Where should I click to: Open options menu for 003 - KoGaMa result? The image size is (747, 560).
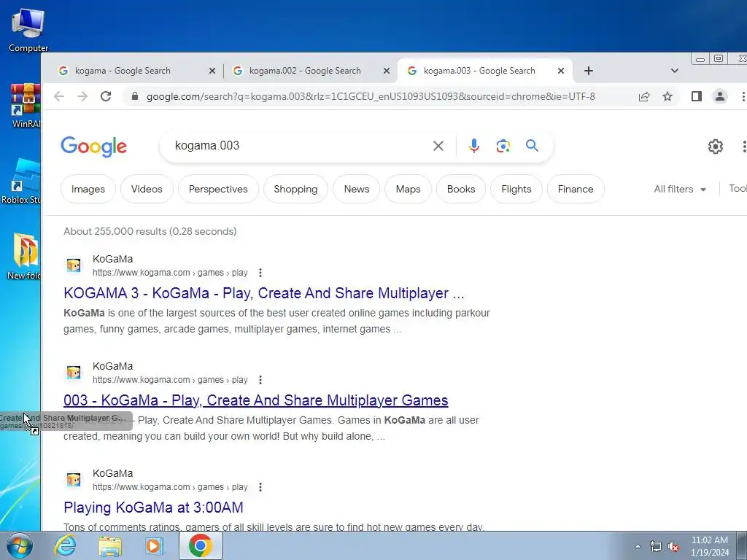(260, 380)
